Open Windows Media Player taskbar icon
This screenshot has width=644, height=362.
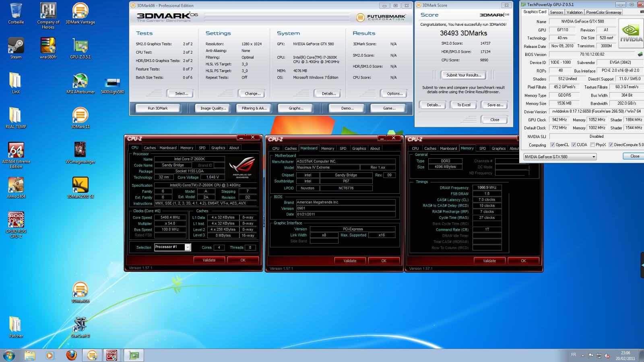[x=50, y=355]
